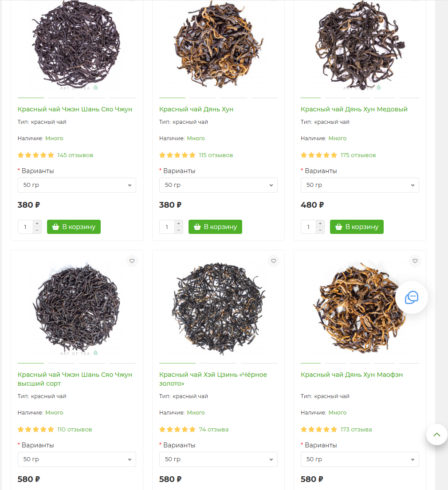Click the quantity field for Дянь Хун Медовый
Screen dimensions: 448x490
click(x=309, y=227)
